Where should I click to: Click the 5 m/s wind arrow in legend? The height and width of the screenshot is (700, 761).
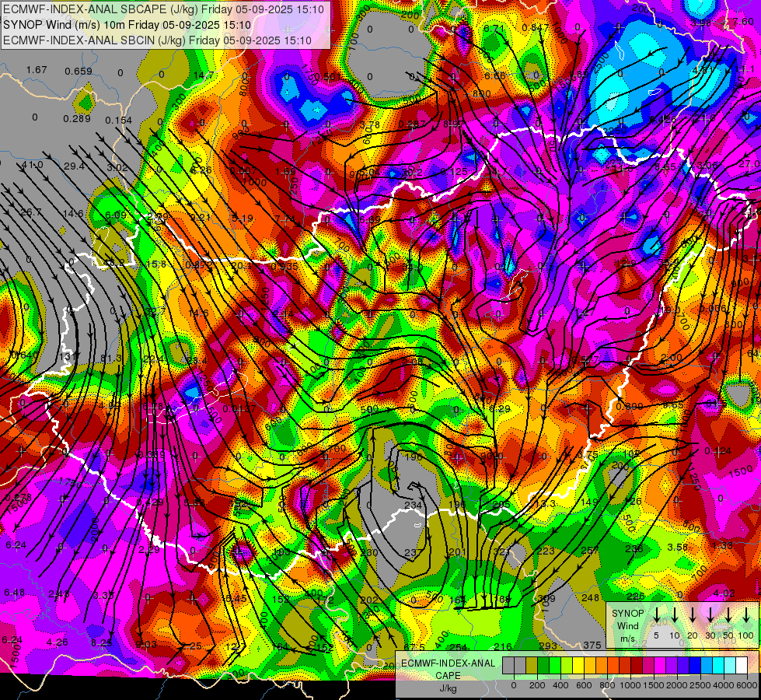656,615
